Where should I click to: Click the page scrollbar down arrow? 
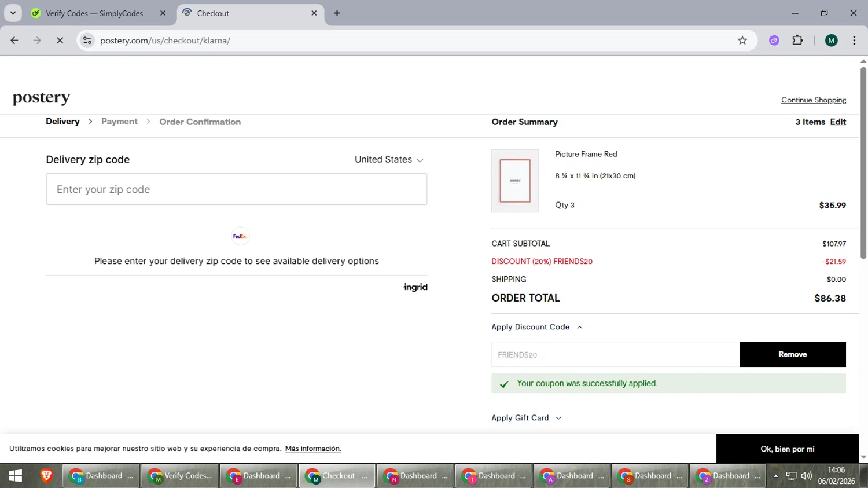pyautogui.click(x=863, y=457)
